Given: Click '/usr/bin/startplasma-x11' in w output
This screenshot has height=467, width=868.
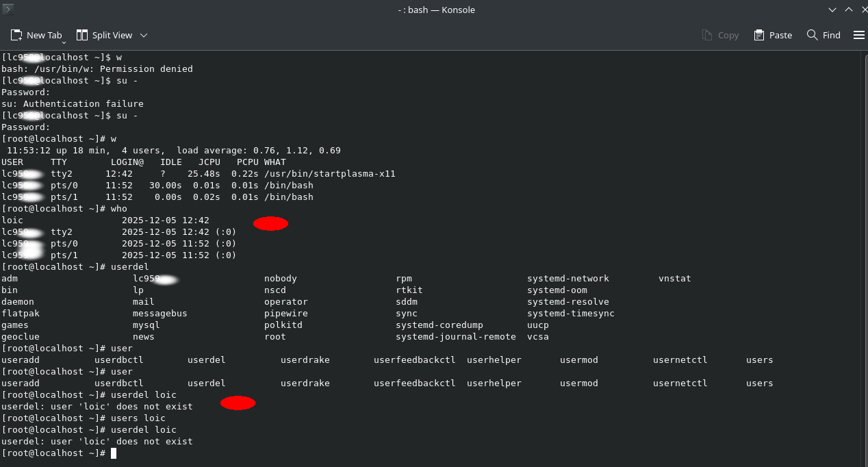Looking at the screenshot, I should 329,173.
